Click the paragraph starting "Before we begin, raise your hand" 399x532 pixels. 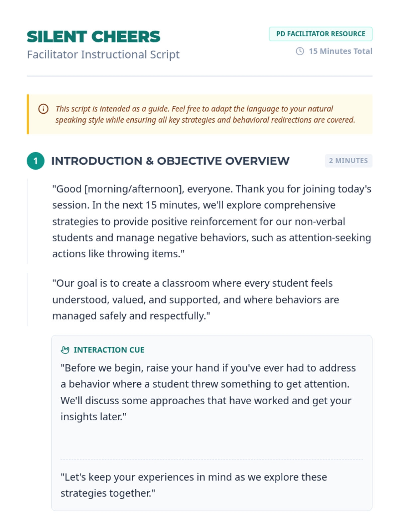(x=208, y=392)
